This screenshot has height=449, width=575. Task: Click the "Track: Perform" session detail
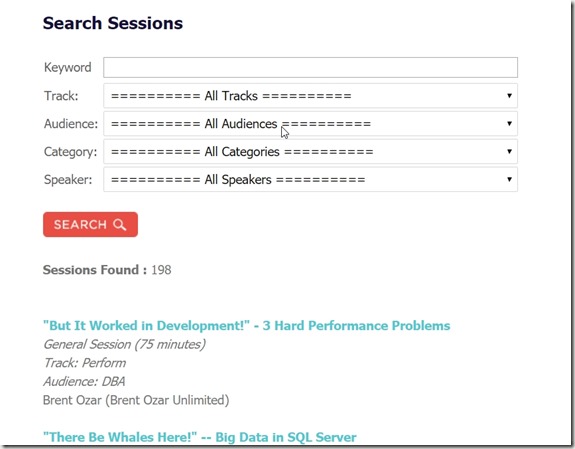(x=85, y=363)
